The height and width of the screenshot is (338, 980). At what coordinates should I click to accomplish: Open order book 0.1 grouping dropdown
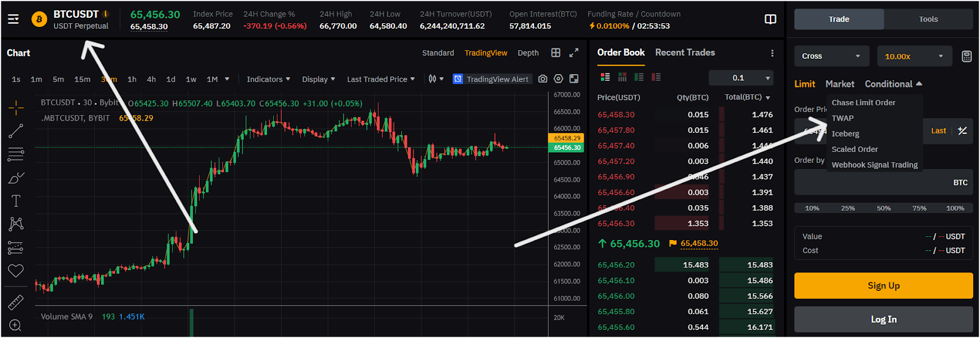[x=741, y=78]
